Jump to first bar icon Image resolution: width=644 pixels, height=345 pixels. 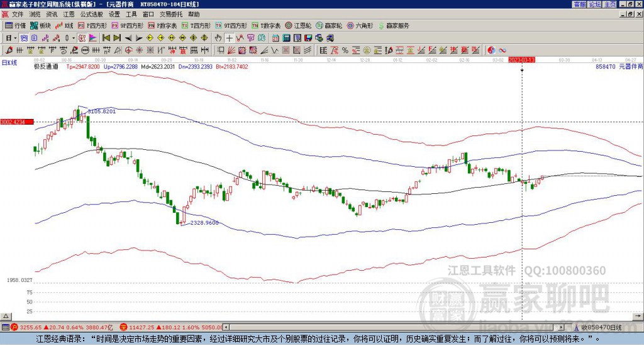pos(106,38)
